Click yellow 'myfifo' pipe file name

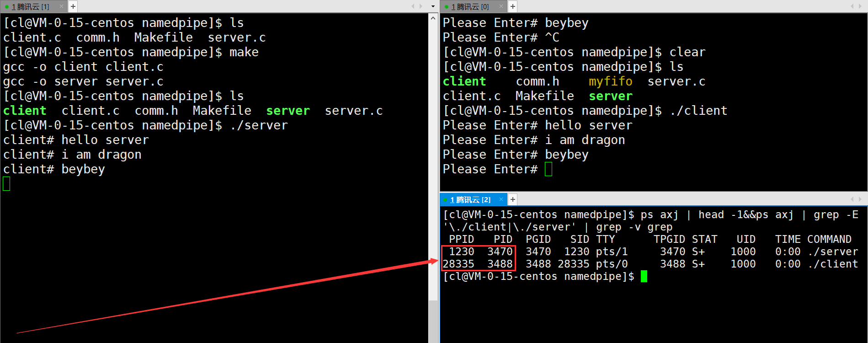(611, 81)
